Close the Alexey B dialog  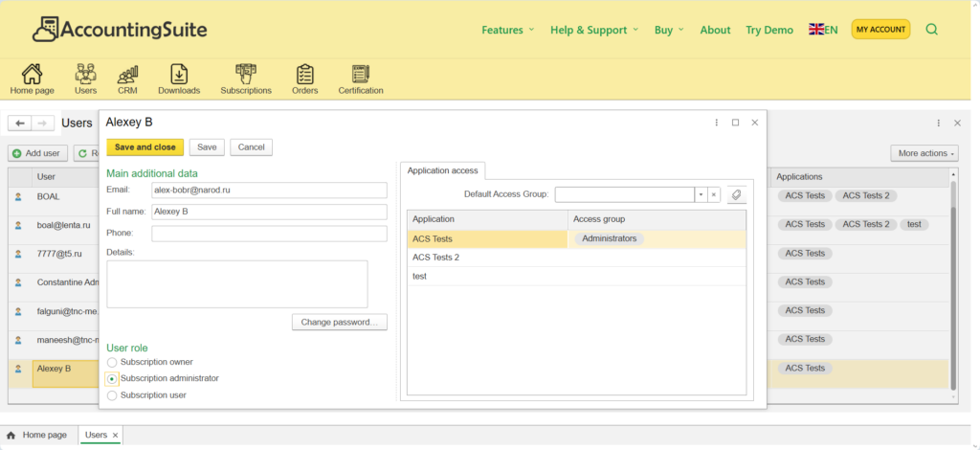click(x=755, y=123)
